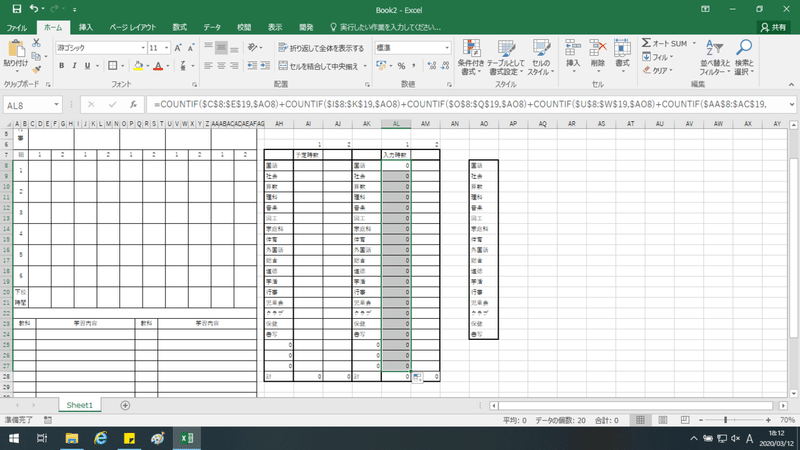The width and height of the screenshot is (800, 450).
Task: Switch to the Formulas 数式 tab
Action: [180, 28]
